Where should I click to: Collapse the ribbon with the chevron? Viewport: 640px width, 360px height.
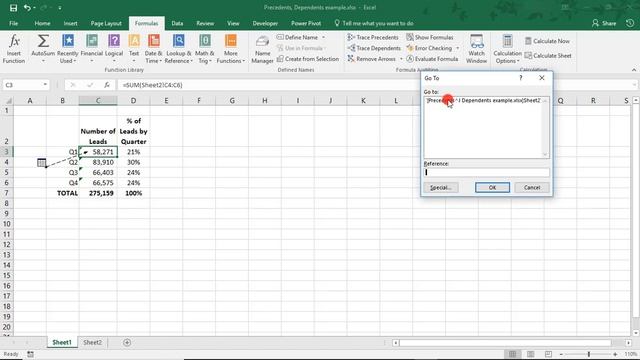[x=633, y=70]
